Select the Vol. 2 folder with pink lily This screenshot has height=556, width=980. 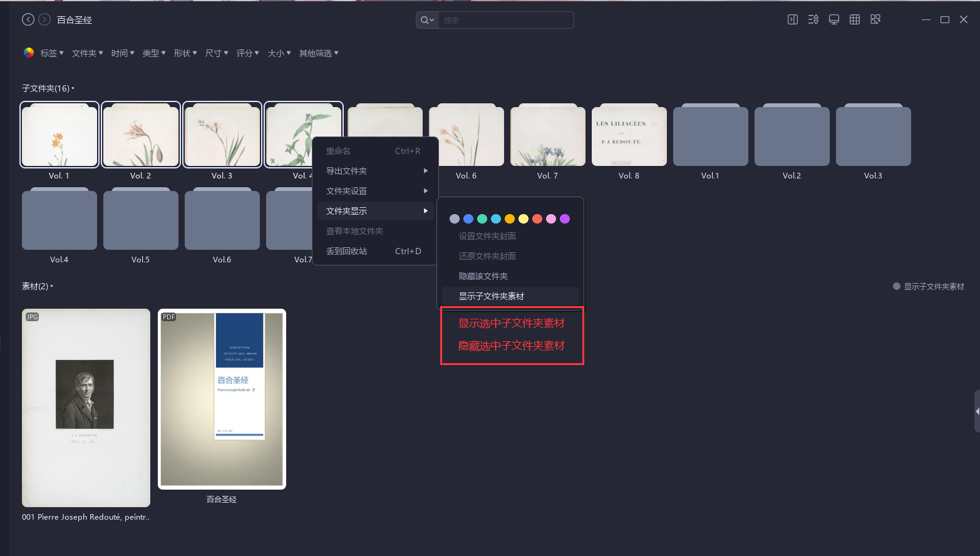(141, 135)
